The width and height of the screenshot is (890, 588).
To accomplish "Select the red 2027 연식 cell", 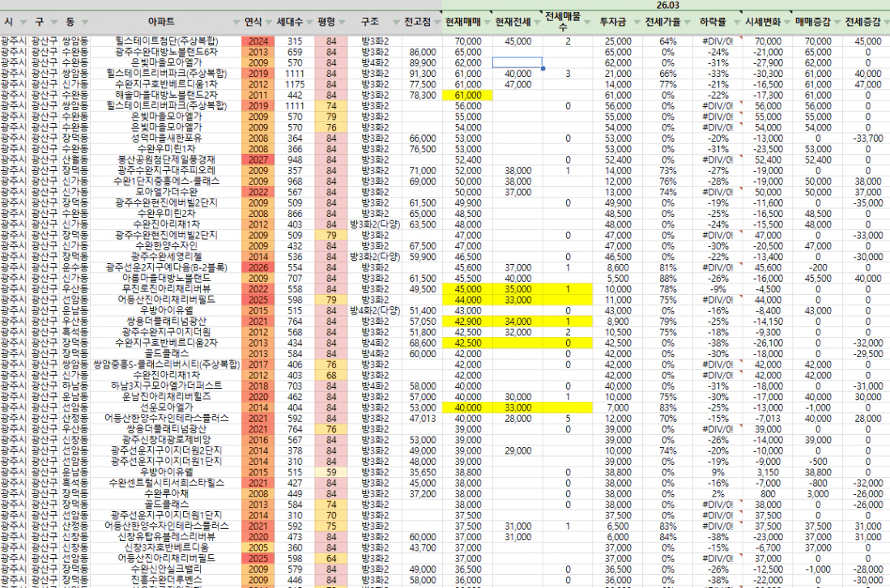I will point(258,160).
